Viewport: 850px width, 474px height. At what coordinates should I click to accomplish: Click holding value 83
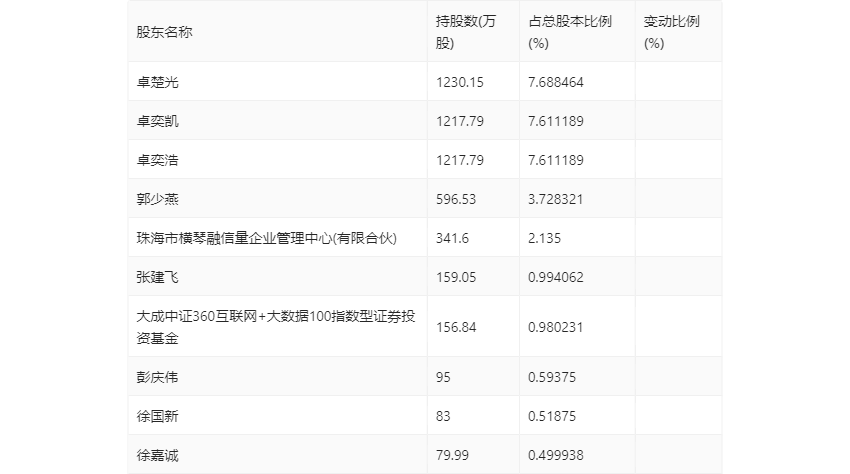443,416
